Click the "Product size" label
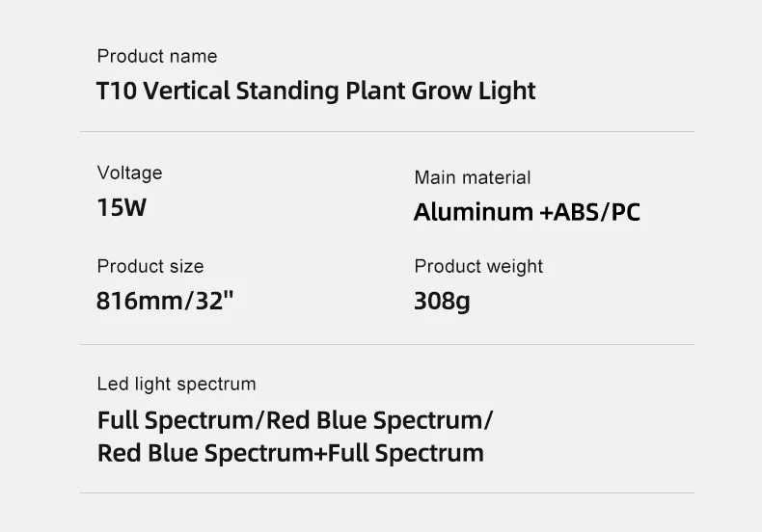 click(150, 267)
